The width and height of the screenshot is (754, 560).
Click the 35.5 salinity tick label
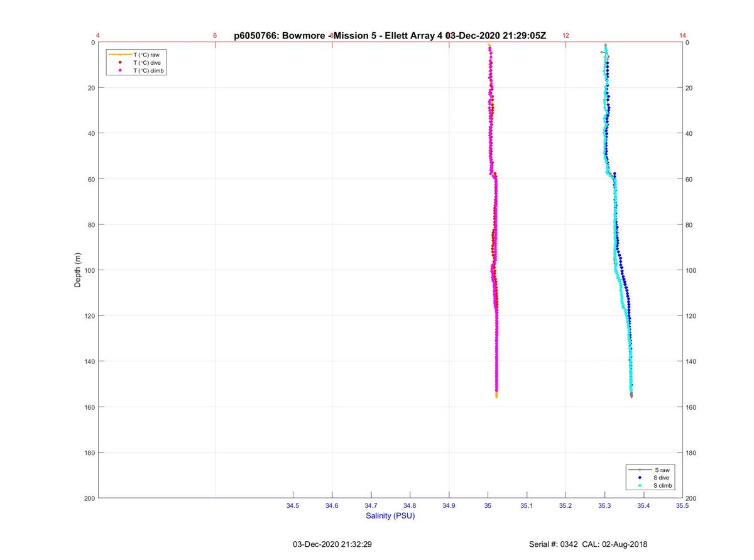click(682, 505)
